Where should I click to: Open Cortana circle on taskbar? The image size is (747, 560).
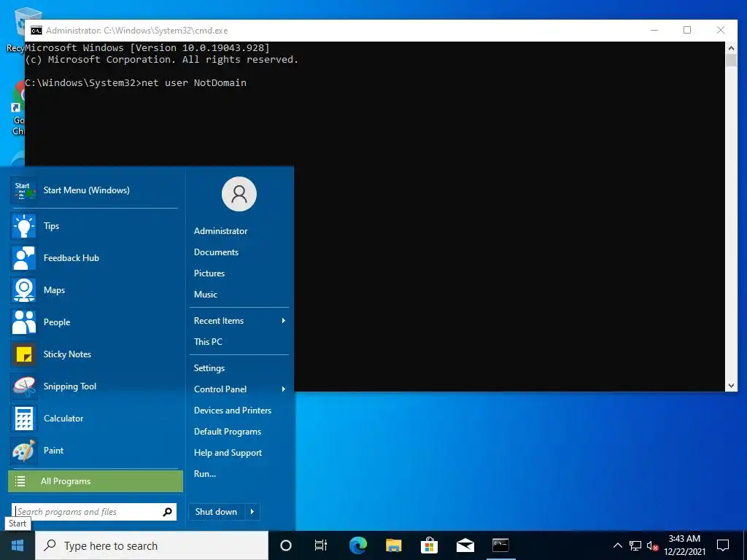click(x=286, y=545)
